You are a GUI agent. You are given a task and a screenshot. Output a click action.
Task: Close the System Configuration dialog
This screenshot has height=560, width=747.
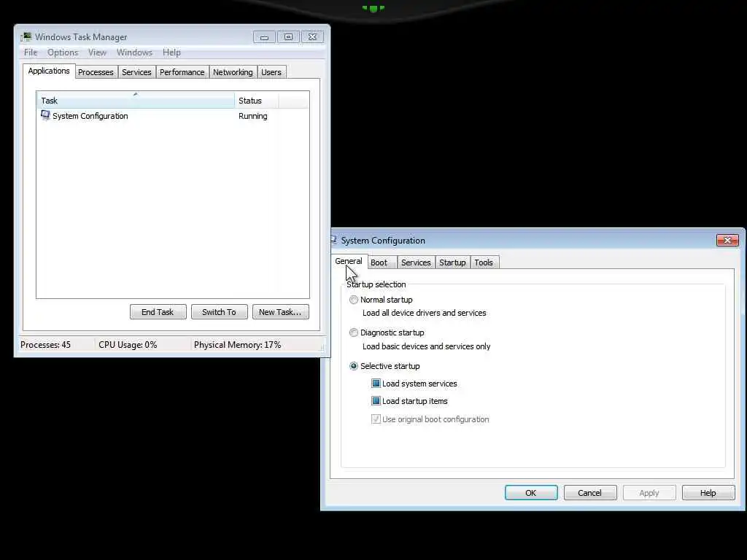[727, 240]
